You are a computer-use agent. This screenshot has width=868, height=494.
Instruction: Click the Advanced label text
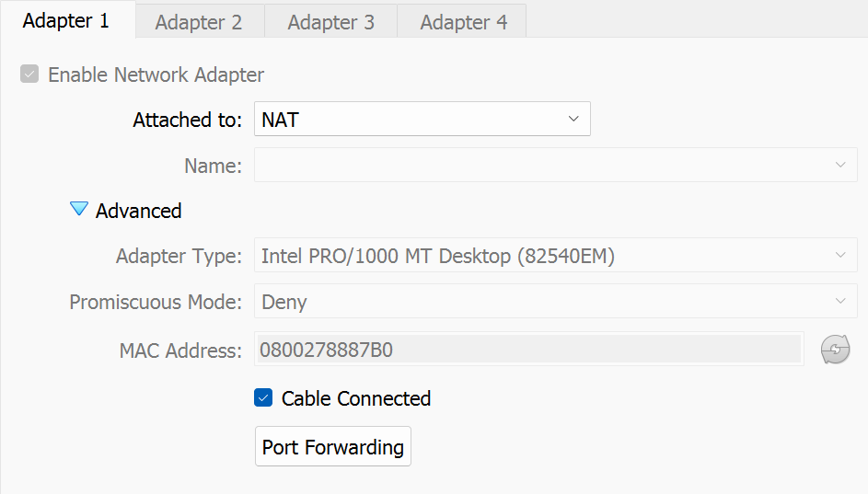click(x=139, y=211)
